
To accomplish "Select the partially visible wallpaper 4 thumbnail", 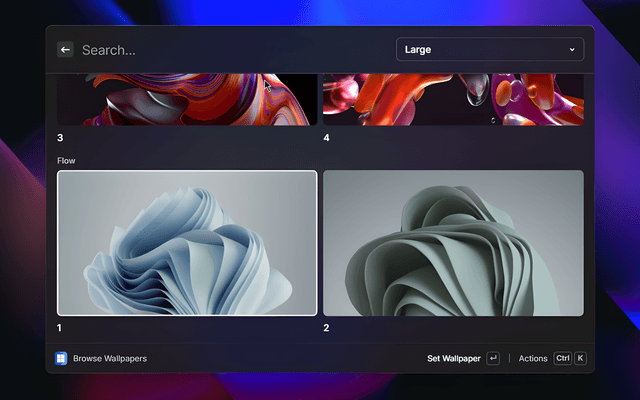I will point(453,99).
